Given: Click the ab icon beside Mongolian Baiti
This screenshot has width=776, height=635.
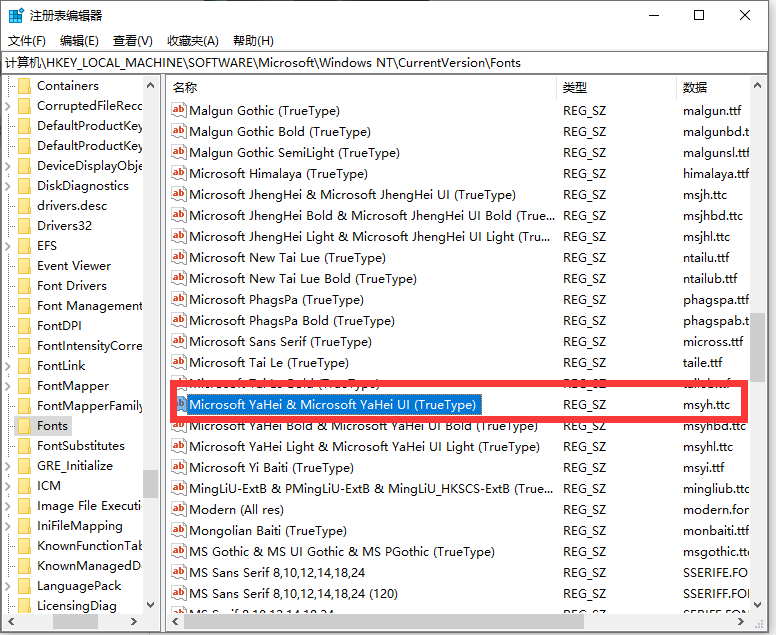Looking at the screenshot, I should click(179, 530).
